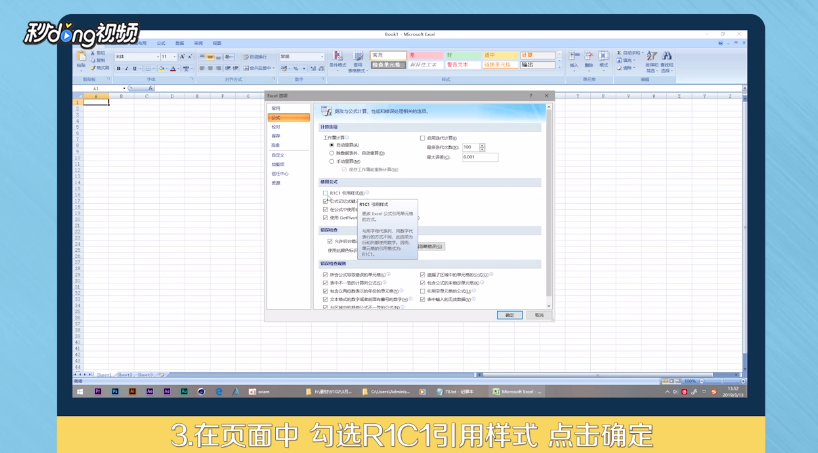Enable the iterative calculation checkbox
Viewport: 818px width, 453px height.
click(x=423, y=138)
